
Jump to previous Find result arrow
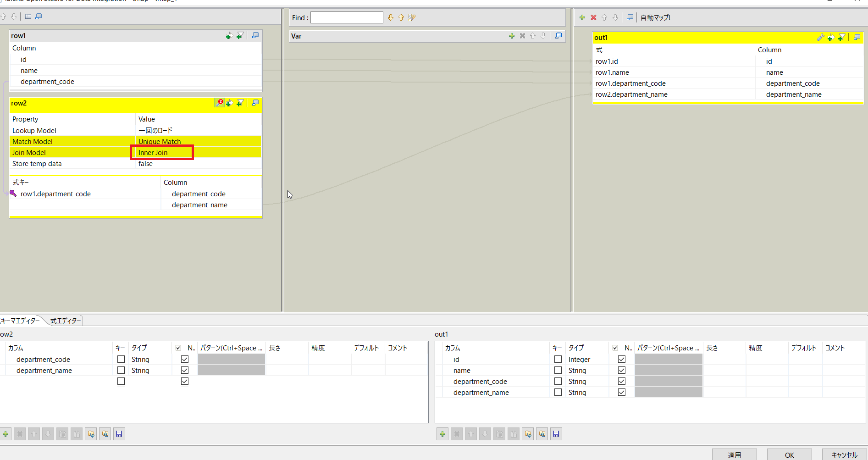[401, 17]
